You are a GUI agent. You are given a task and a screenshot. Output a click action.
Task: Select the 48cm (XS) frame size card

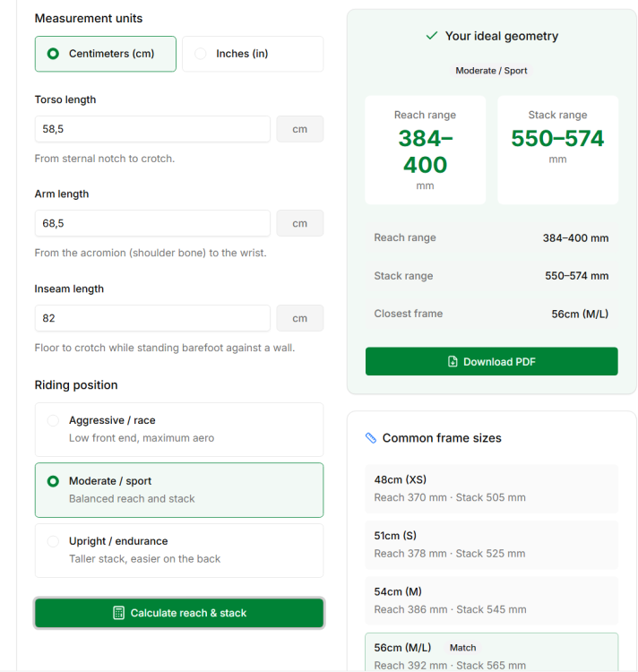(x=491, y=488)
